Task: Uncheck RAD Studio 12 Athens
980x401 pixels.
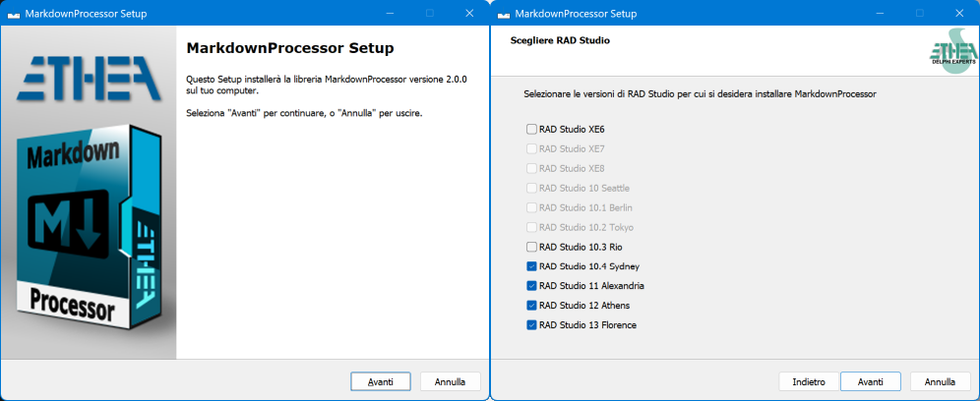Action: click(531, 306)
